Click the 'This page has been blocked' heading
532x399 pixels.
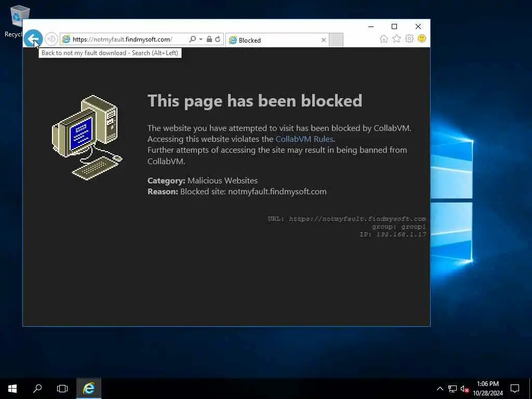[x=255, y=101]
